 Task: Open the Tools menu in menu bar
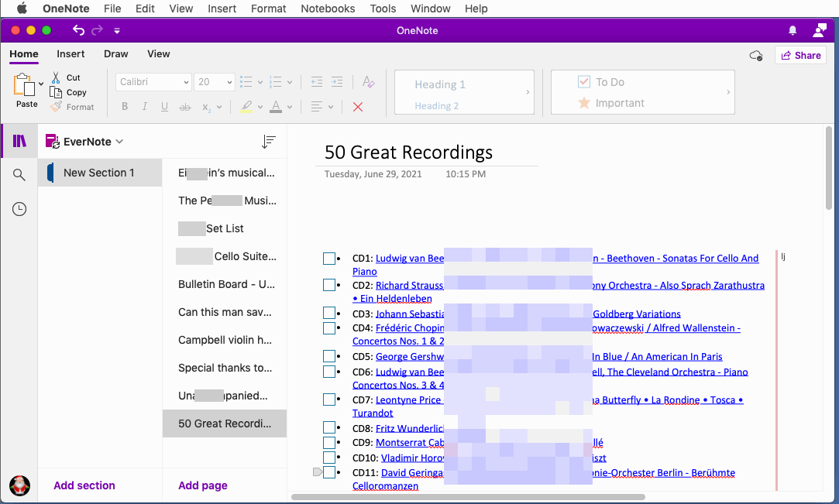[x=383, y=9]
